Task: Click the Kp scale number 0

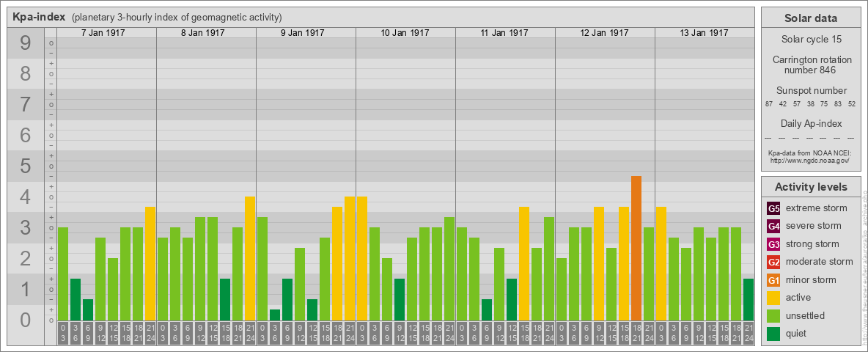Action: pos(25,319)
